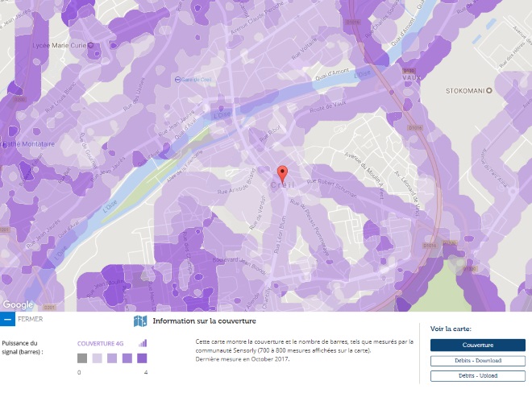Click the Google logo on the map
This screenshot has width=532, height=393.
[17, 304]
